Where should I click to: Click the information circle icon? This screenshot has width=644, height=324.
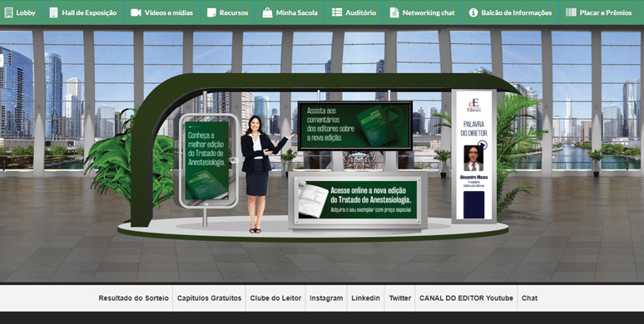click(473, 12)
